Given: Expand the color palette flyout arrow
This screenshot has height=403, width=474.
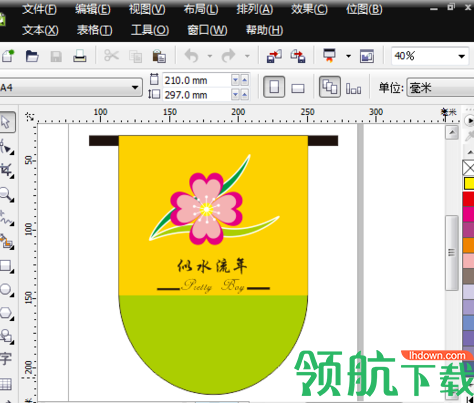Looking at the screenshot, I should click(469, 121).
